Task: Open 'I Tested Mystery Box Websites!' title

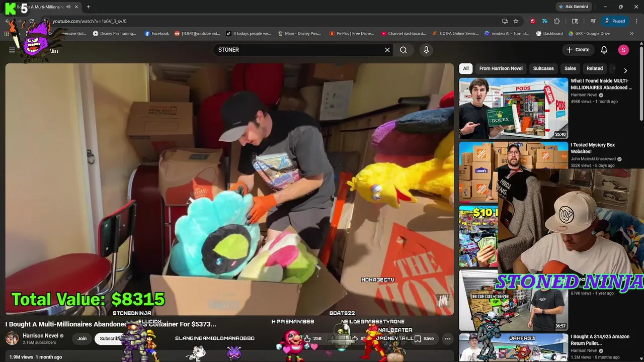Action: [593, 148]
